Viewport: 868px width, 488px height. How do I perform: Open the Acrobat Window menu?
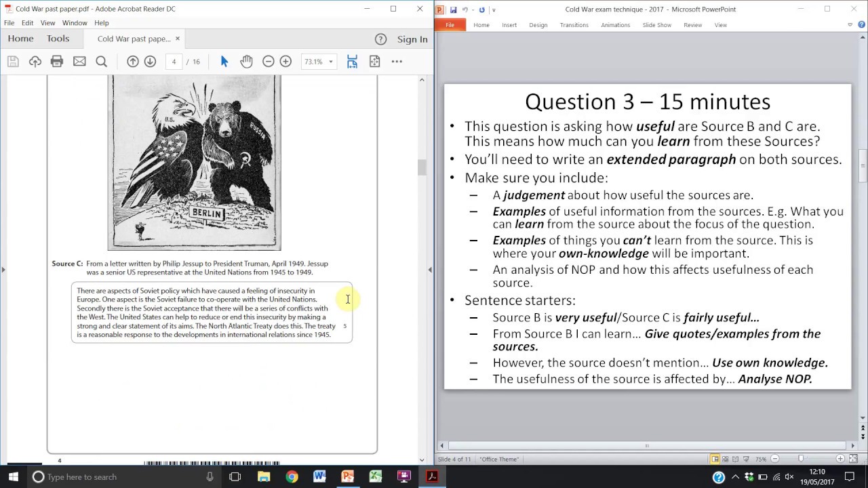coord(75,23)
